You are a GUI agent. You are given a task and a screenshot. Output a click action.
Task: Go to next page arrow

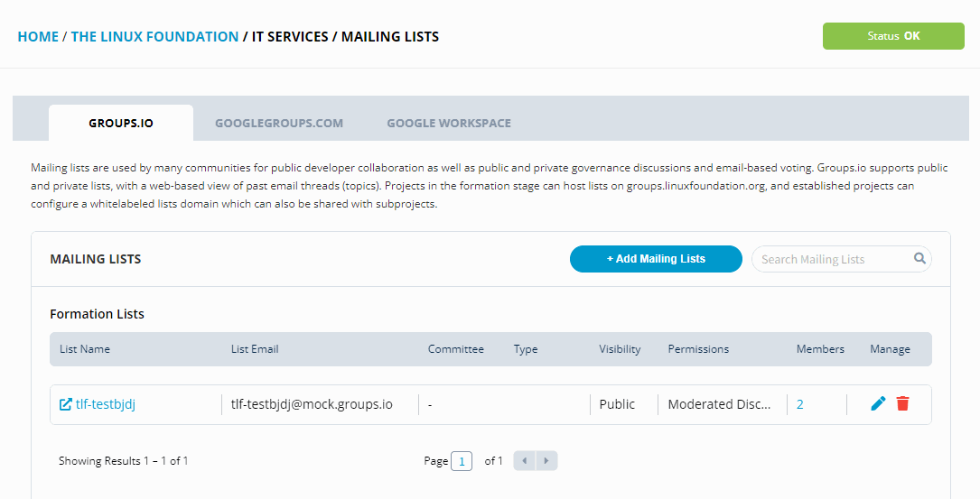546,461
